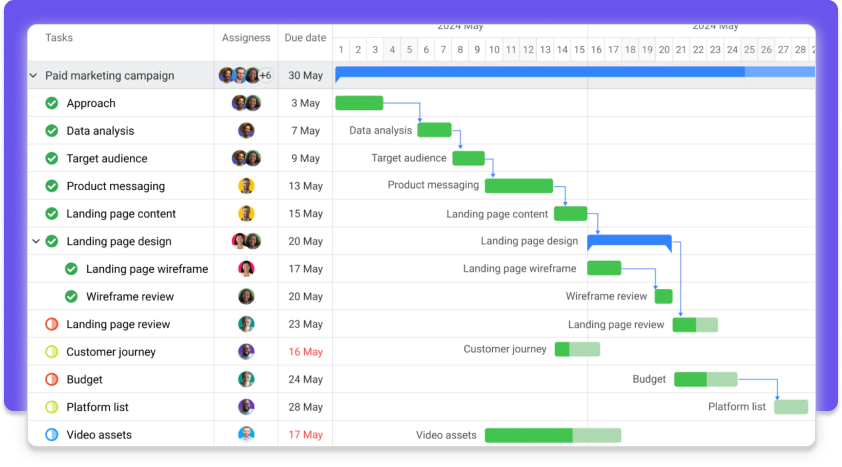Open the Budget task name
This screenshot has width=842, height=467.
[x=84, y=380]
